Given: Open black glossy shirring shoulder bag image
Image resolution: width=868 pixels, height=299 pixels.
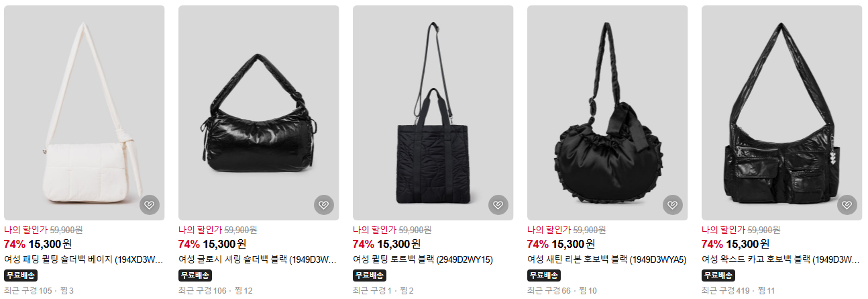Looking at the screenshot, I should [x=259, y=113].
